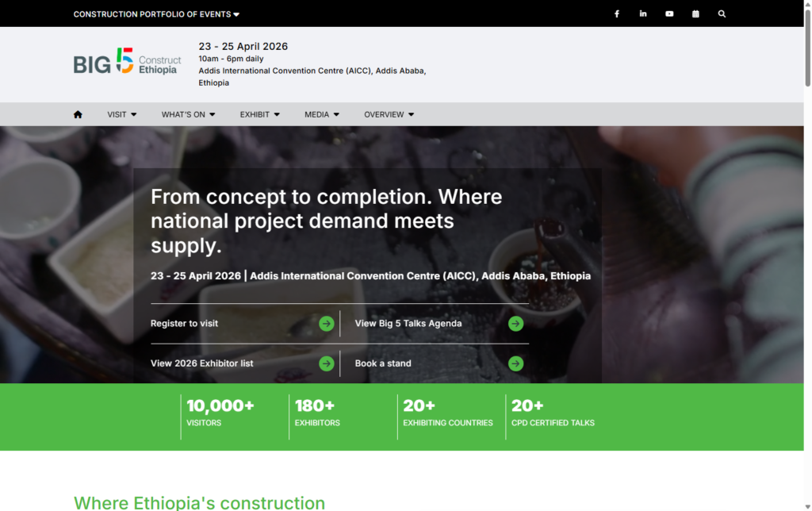Click the Register to visit link

(x=184, y=324)
